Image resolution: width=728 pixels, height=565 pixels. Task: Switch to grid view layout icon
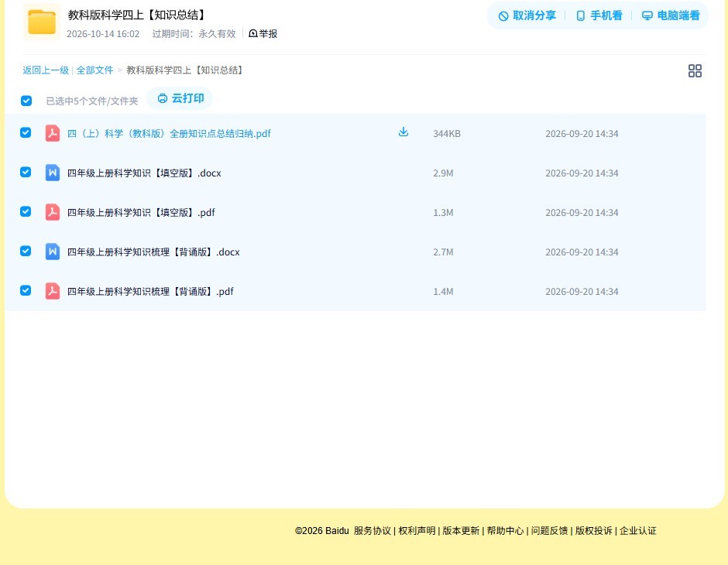(695, 70)
